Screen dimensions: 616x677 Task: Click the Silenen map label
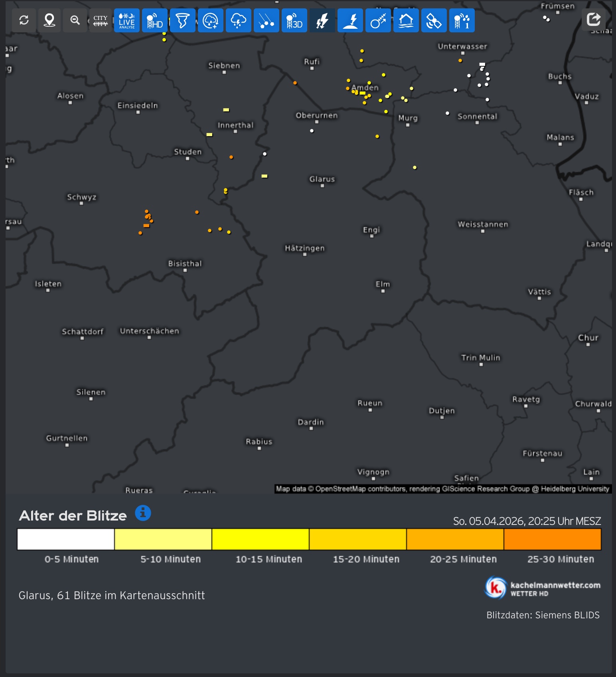(91, 392)
